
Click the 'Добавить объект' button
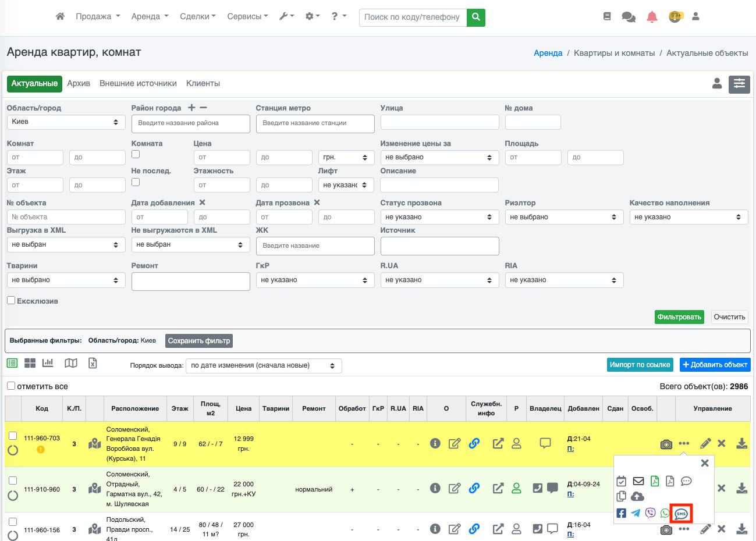715,365
